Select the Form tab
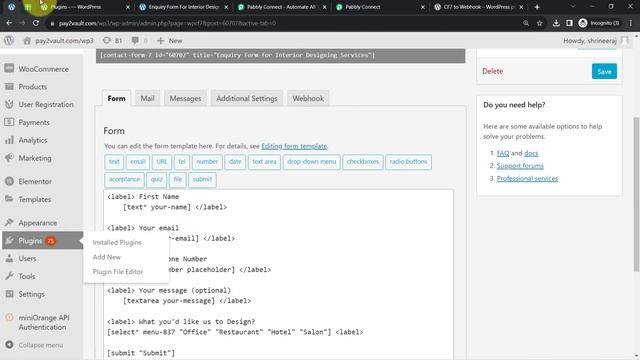 click(x=116, y=98)
